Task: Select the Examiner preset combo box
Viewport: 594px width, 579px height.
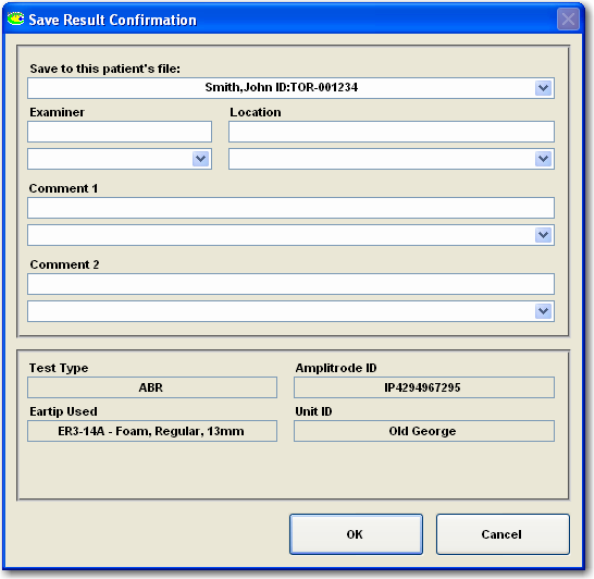Action: pyautogui.click(x=119, y=159)
